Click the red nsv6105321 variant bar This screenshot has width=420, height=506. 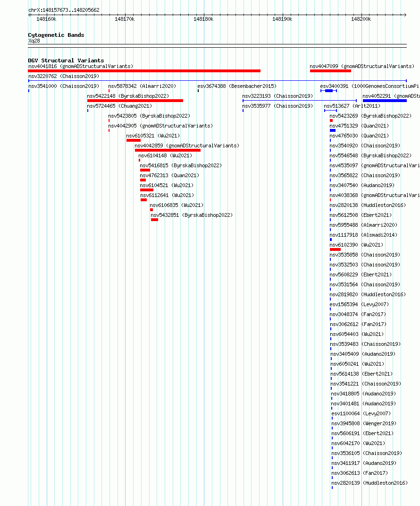[x=134, y=140]
